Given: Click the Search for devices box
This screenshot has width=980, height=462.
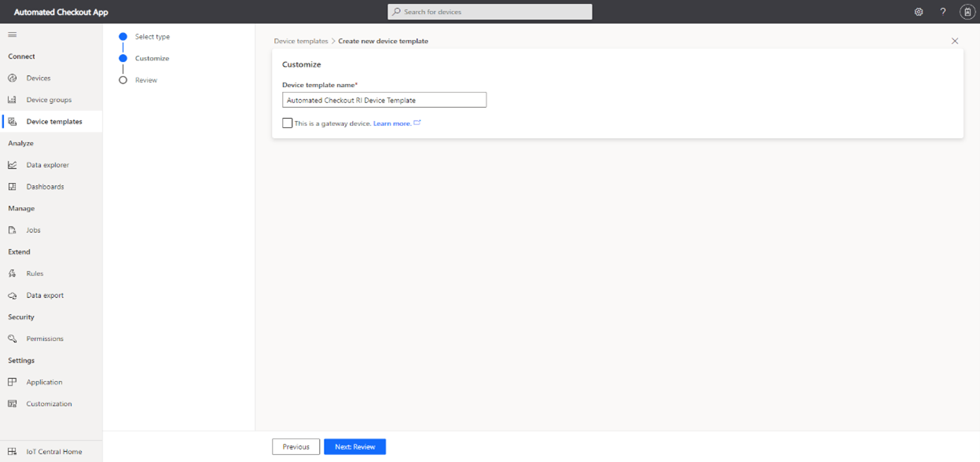Looking at the screenshot, I should 490,12.
